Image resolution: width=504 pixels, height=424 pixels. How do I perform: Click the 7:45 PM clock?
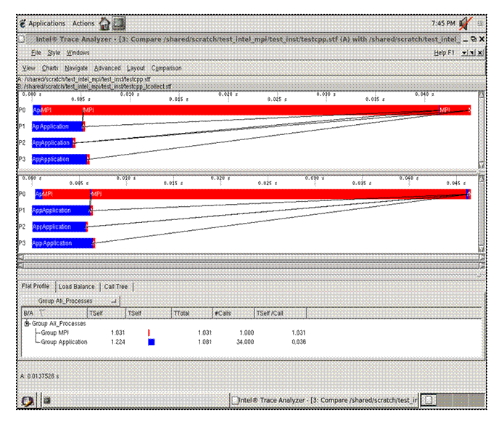[443, 23]
